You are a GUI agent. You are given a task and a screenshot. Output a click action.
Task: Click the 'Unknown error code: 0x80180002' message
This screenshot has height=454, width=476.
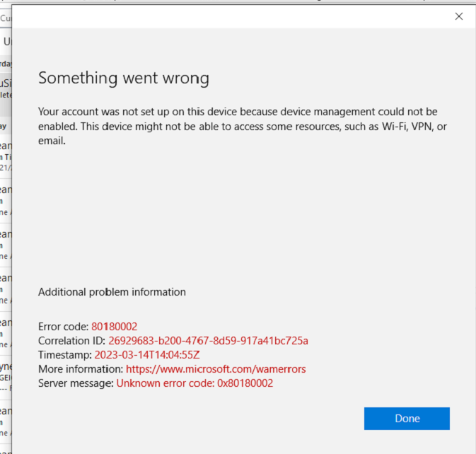click(x=195, y=383)
